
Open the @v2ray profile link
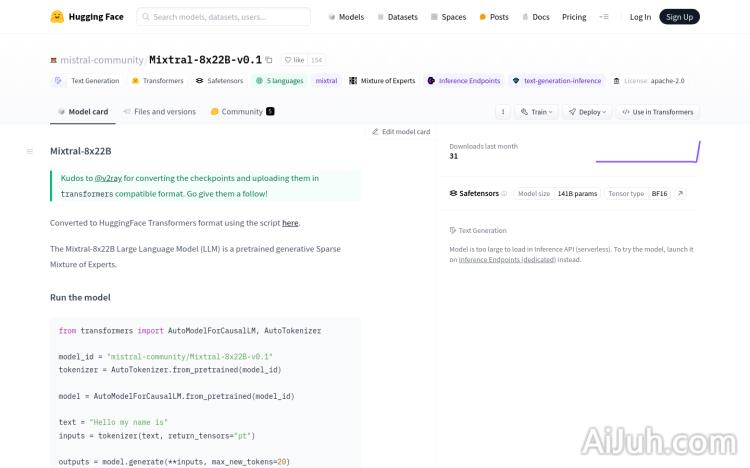click(x=108, y=178)
